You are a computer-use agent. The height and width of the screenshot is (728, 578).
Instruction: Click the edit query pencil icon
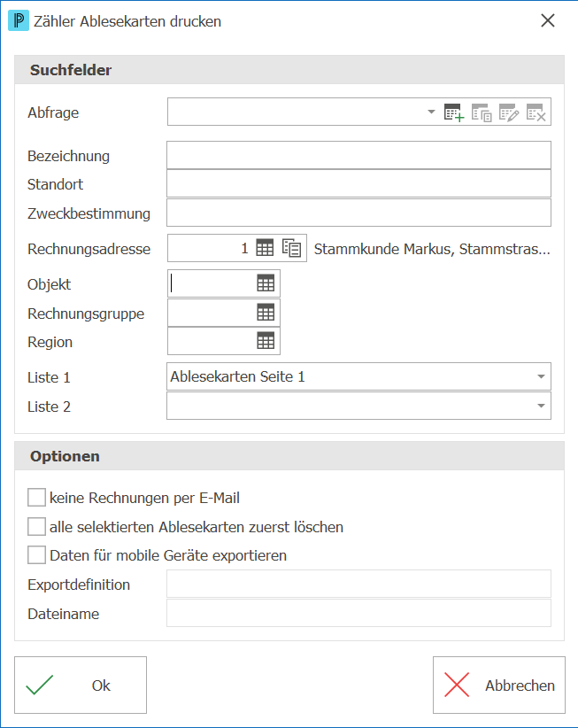pos(509,112)
